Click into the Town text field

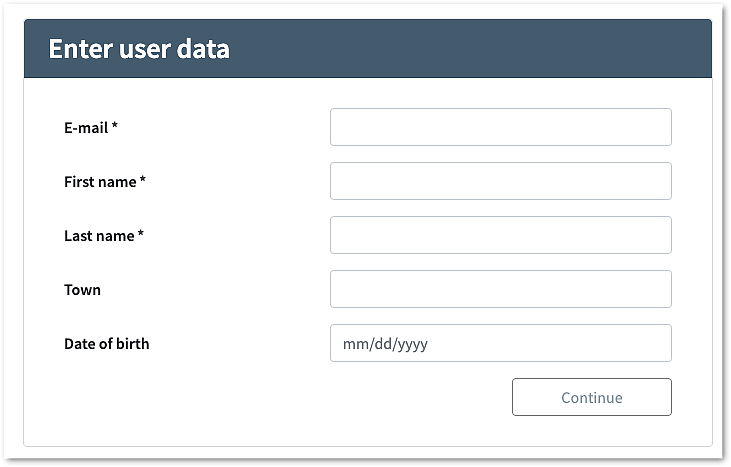pos(500,289)
